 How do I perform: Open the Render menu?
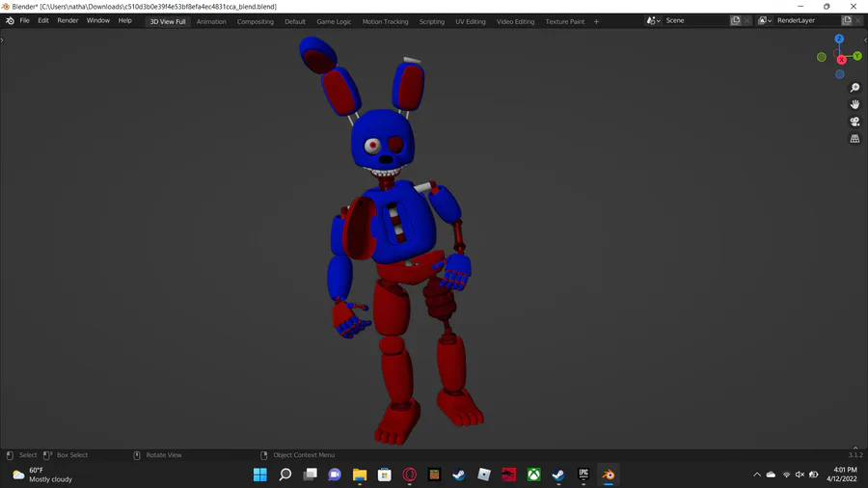coord(68,21)
